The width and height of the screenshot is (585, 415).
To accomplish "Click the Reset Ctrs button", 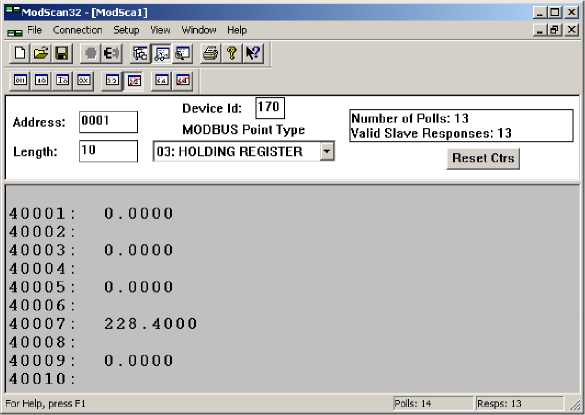I will pos(483,159).
